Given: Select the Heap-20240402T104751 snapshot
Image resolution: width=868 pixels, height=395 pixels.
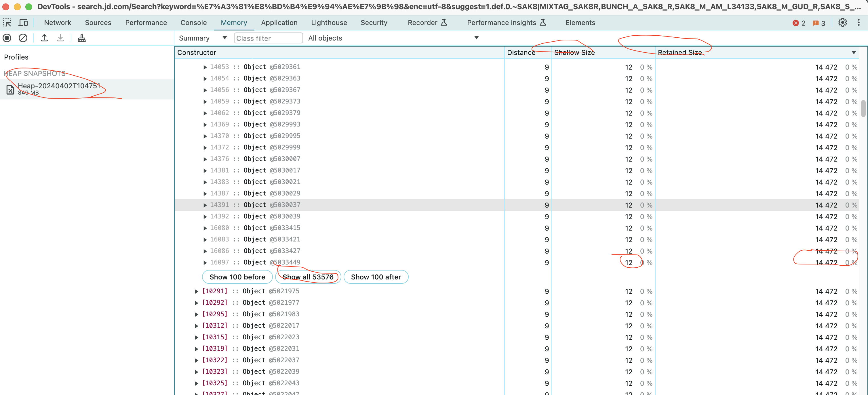Looking at the screenshot, I should [87, 89].
